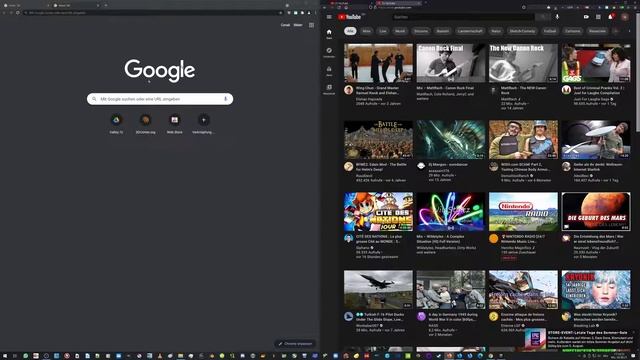This screenshot has width=640, height=360.
Task: Open the Windows Start button
Action: pos(4,356)
